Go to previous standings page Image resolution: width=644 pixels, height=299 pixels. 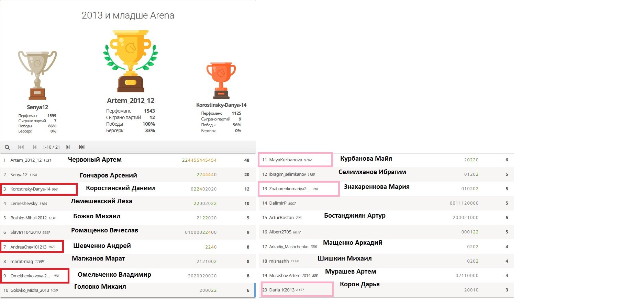point(35,147)
